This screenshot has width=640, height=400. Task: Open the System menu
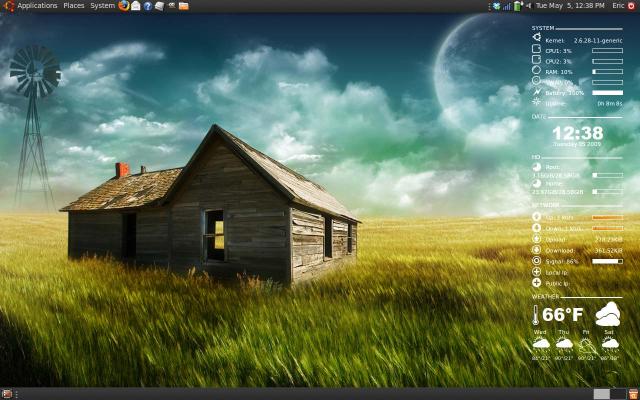[102, 6]
